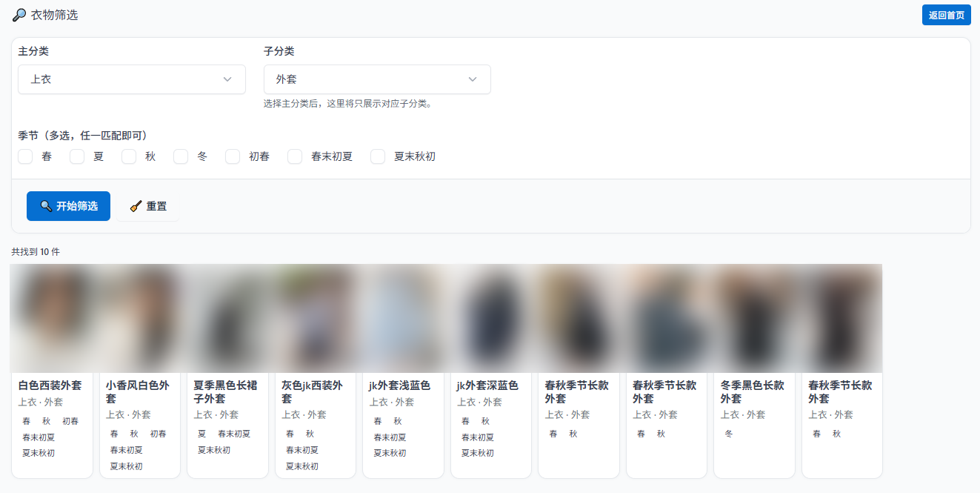
Task: Toggle the 初春 checkbox on
Action: (232, 156)
